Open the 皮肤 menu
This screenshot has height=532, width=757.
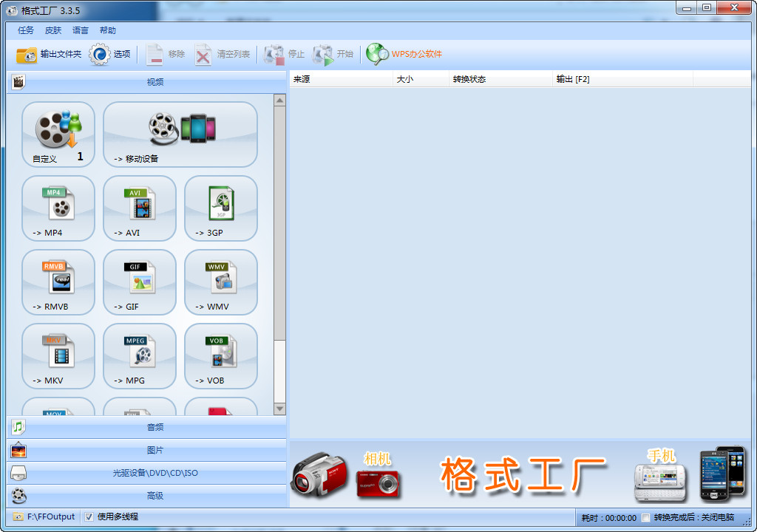coord(53,30)
